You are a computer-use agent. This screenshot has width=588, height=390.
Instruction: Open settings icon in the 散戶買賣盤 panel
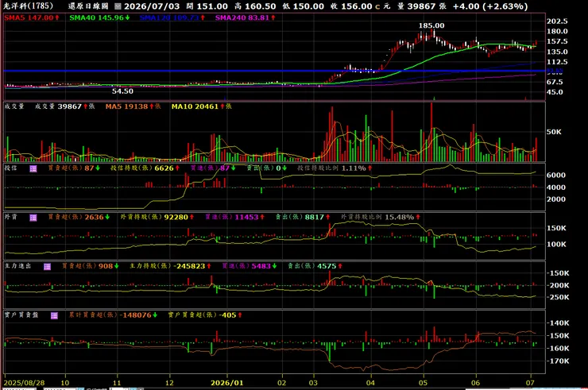pyautogui.click(x=54, y=316)
